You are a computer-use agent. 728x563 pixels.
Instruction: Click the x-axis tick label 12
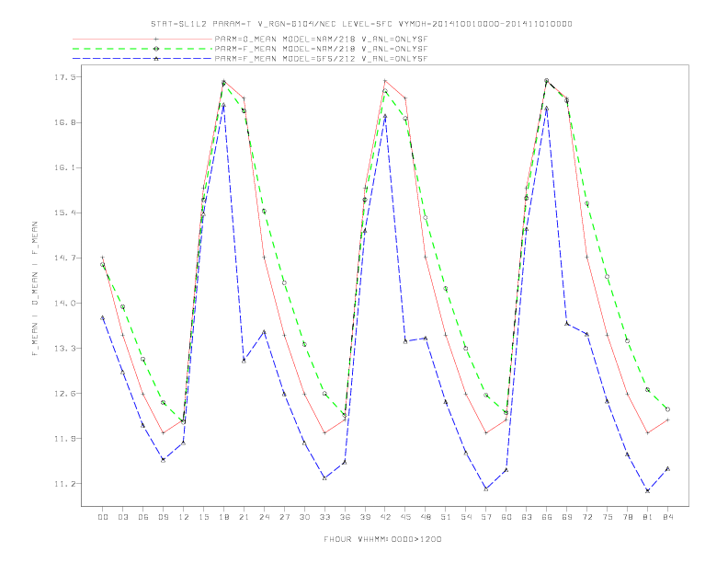184,517
